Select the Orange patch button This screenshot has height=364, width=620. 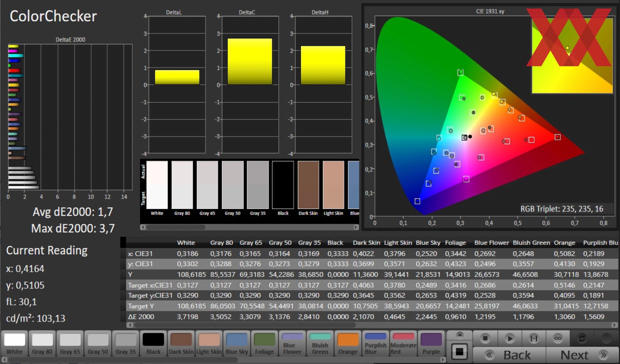pyautogui.click(x=348, y=343)
